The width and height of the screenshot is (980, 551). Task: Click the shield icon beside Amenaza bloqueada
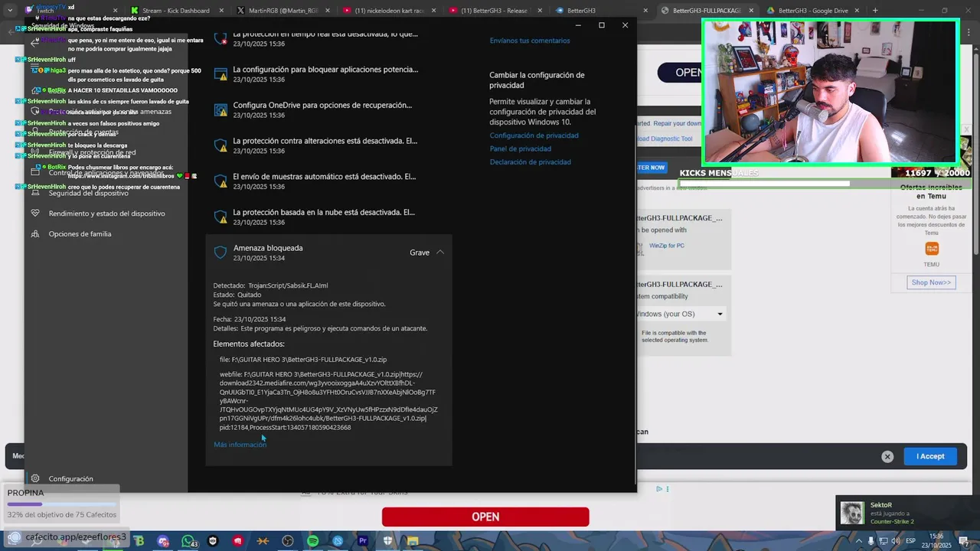pyautogui.click(x=220, y=253)
